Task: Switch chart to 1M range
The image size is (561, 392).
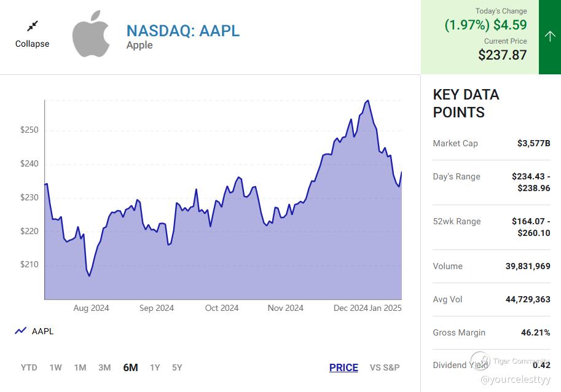Action: 80,367
